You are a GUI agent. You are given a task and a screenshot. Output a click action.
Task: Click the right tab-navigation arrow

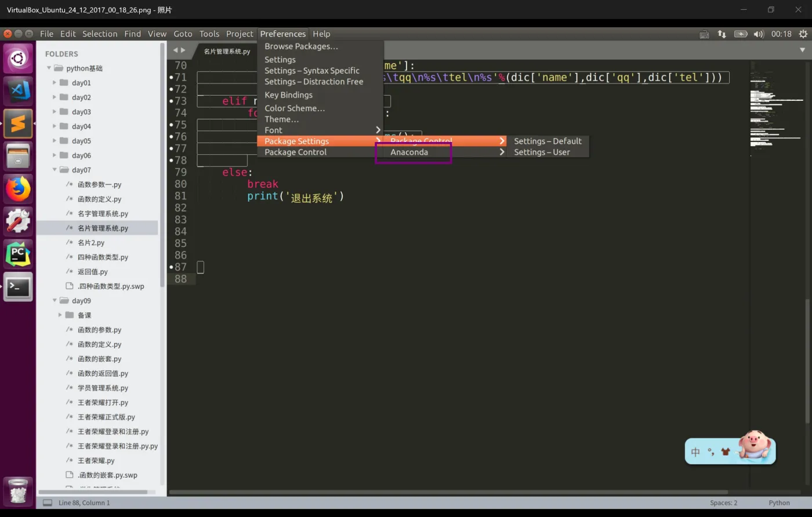pos(184,50)
